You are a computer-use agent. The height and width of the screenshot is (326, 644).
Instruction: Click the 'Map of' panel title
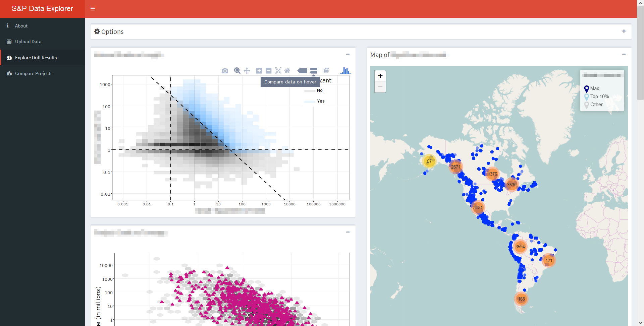[380, 55]
